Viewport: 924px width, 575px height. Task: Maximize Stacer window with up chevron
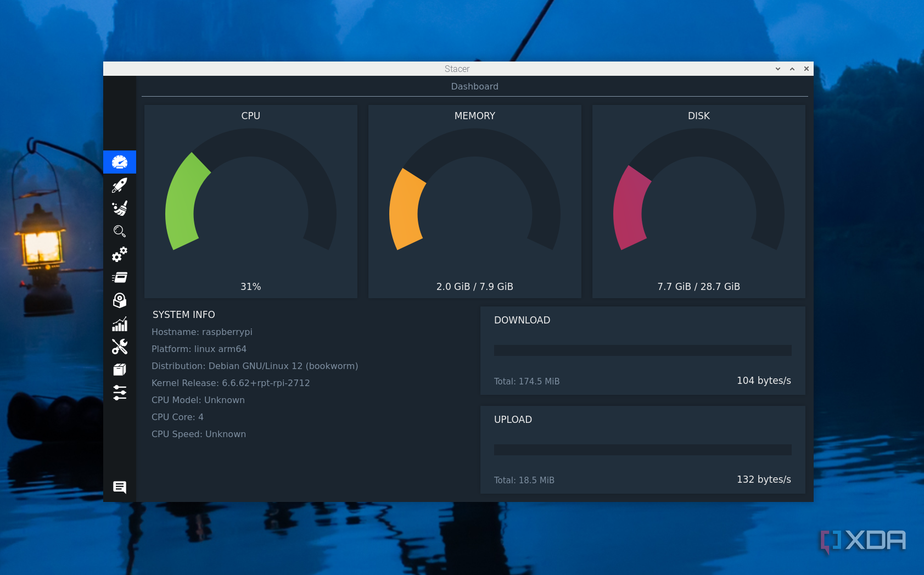coord(792,69)
